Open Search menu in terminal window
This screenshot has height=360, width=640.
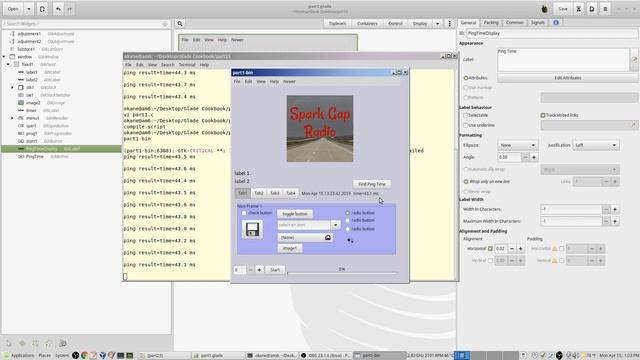(167, 65)
